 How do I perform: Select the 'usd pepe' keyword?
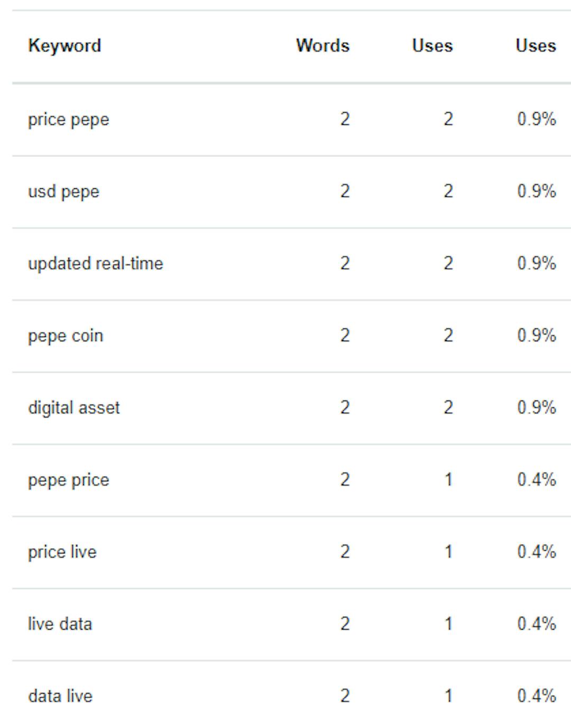click(63, 192)
